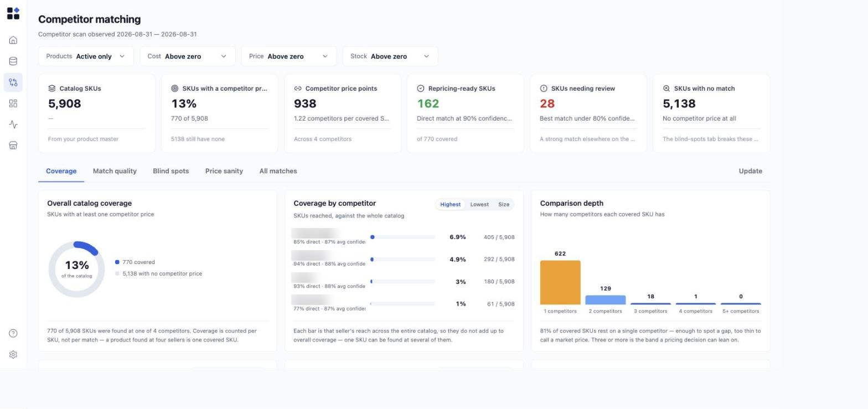Click the 61 / 5,908 count
The height and width of the screenshot is (409, 868).
click(500, 304)
